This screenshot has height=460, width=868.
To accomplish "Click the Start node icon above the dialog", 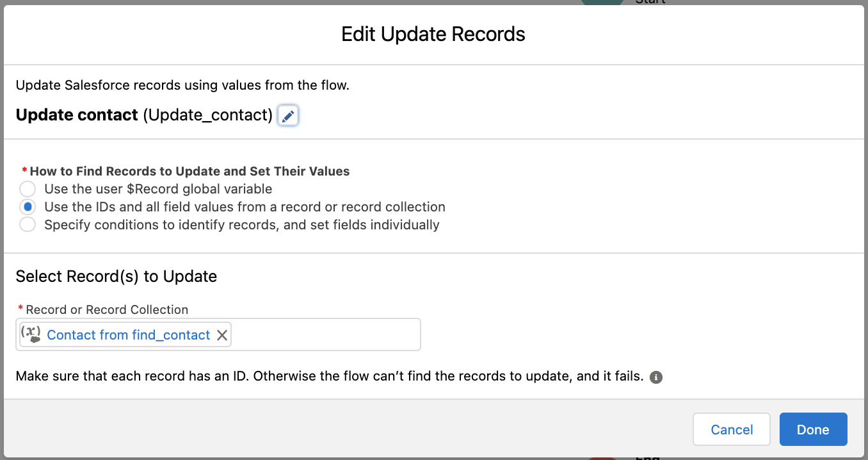I will 602,3.
